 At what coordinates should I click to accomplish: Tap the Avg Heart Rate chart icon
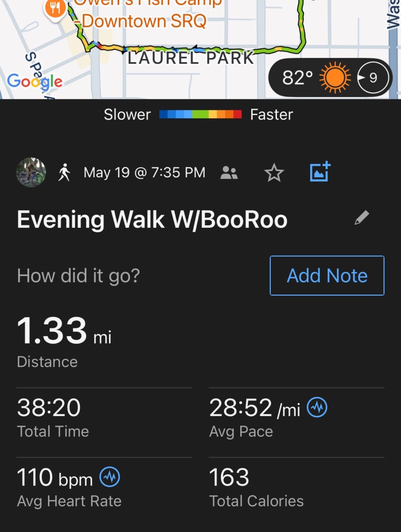click(109, 477)
